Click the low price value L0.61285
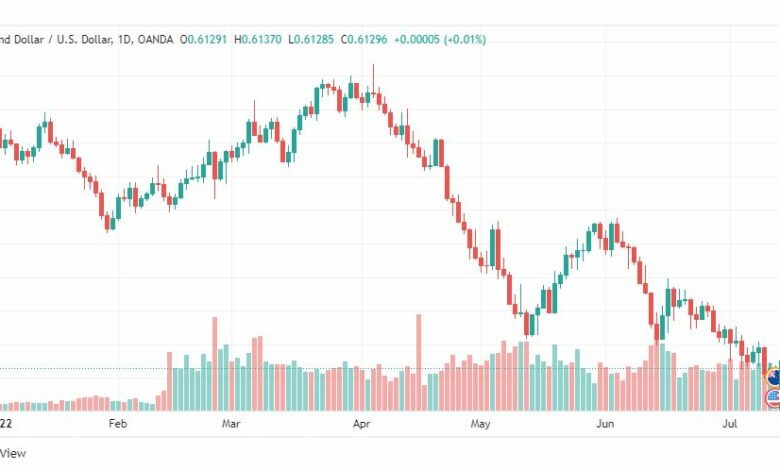The width and height of the screenshot is (780, 470). point(311,39)
